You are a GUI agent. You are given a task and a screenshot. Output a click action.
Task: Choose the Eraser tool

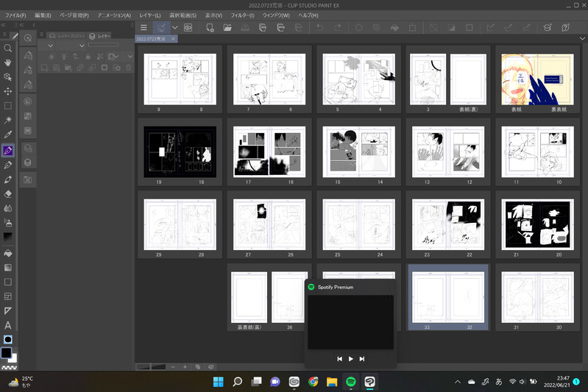7,194
